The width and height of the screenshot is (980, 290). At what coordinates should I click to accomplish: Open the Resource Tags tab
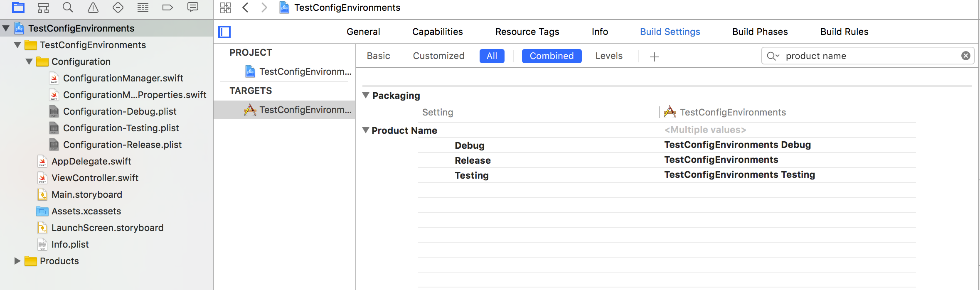tap(527, 32)
